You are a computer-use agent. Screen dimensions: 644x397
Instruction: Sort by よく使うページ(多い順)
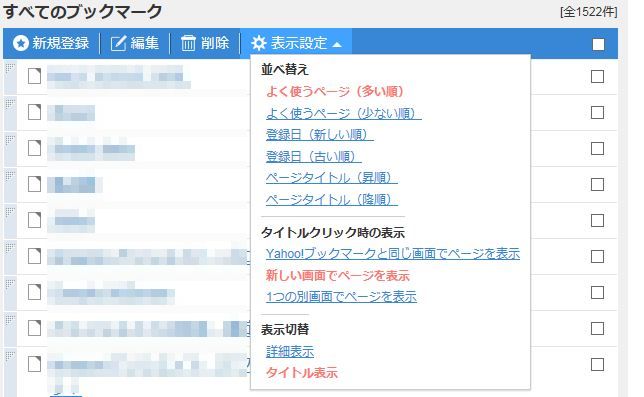(x=335, y=91)
